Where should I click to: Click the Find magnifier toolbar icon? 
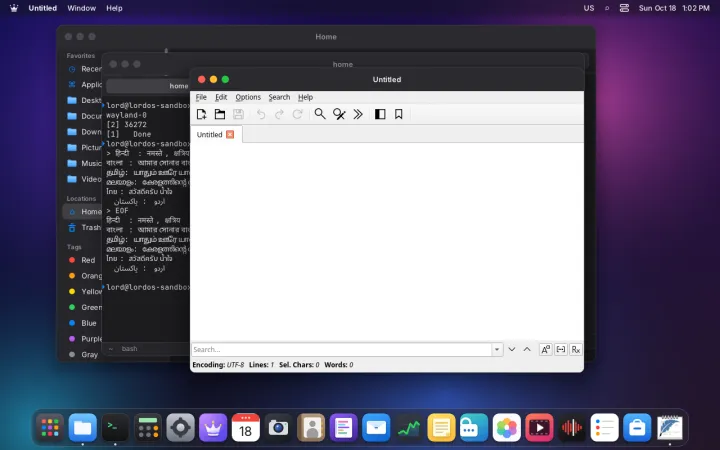pos(320,114)
